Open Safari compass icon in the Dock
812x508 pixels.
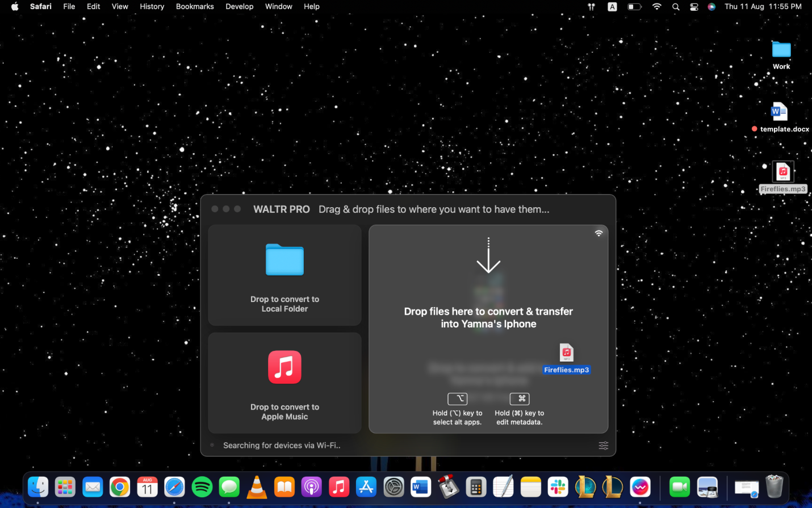[x=174, y=487]
